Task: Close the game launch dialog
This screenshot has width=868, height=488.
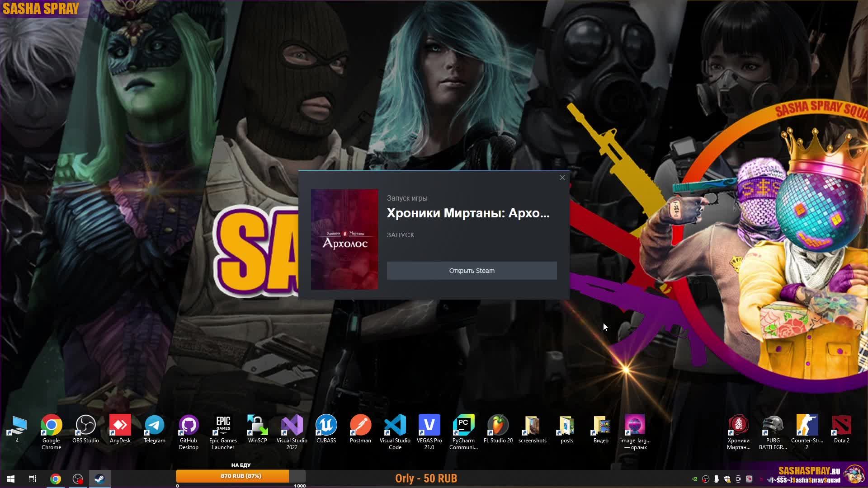Action: coord(562,178)
